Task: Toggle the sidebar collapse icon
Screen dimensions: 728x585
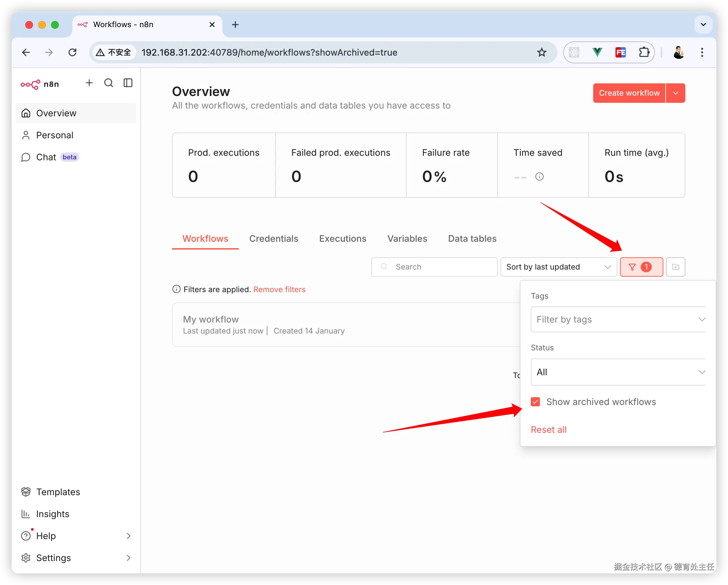Action: coord(128,83)
